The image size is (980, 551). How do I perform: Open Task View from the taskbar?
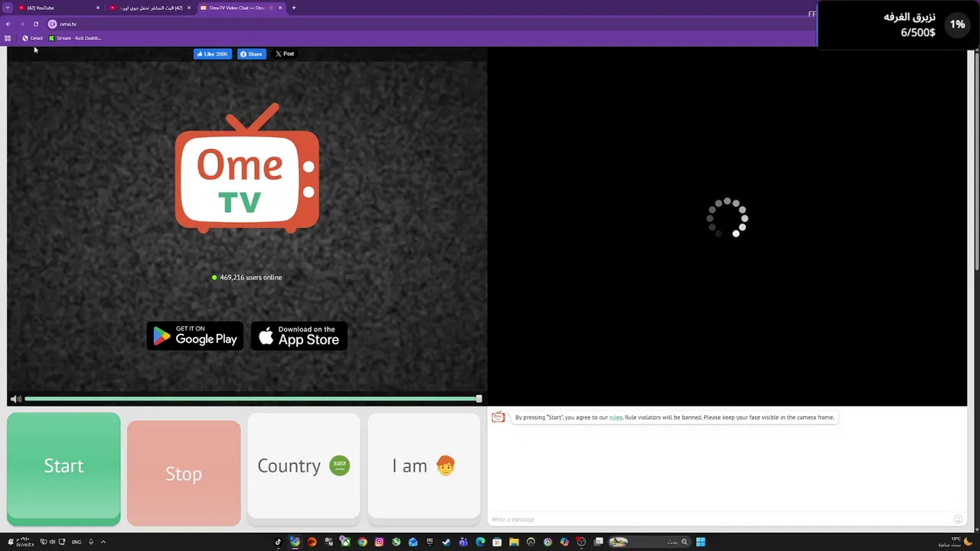tap(599, 542)
